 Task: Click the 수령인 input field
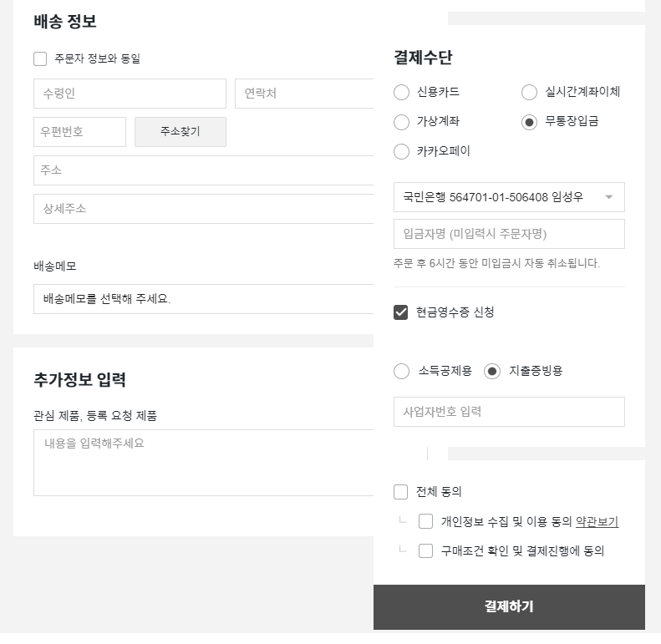click(x=130, y=94)
